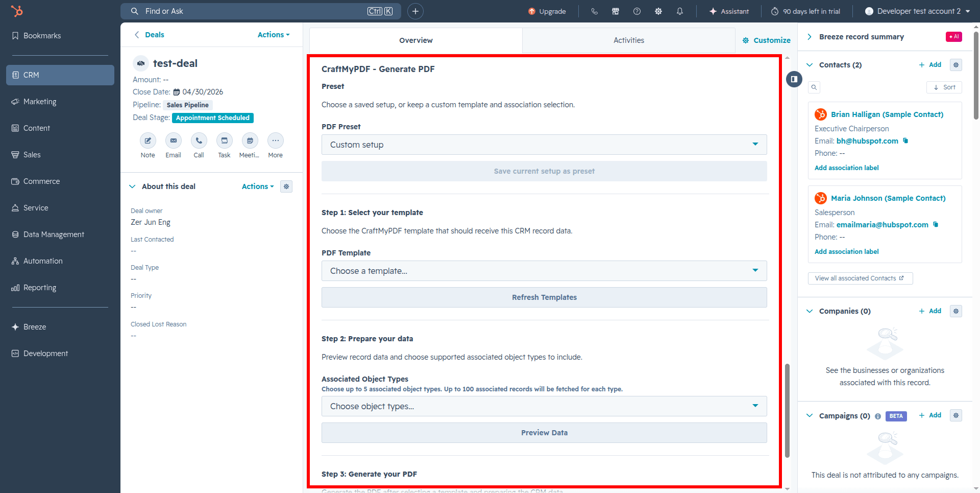Open Automation in the sidebar
Screen dimensions: 980x493
[60, 261]
